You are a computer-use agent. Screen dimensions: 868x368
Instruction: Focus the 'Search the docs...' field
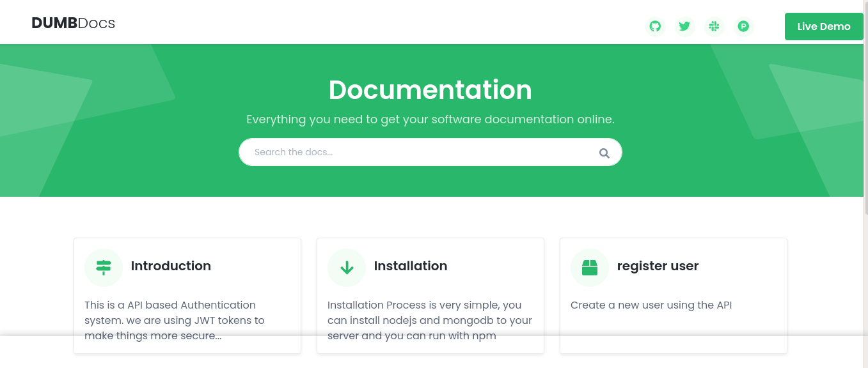coord(416,153)
